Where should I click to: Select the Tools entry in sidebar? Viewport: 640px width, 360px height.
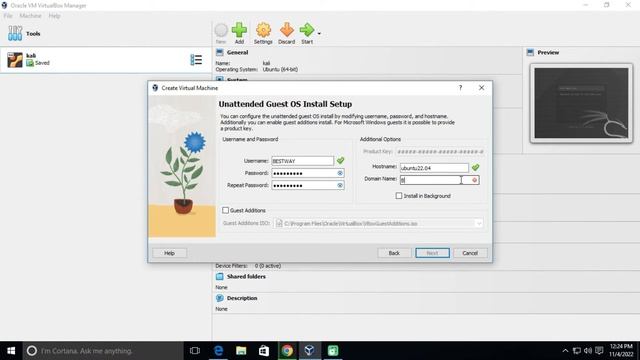click(105, 33)
